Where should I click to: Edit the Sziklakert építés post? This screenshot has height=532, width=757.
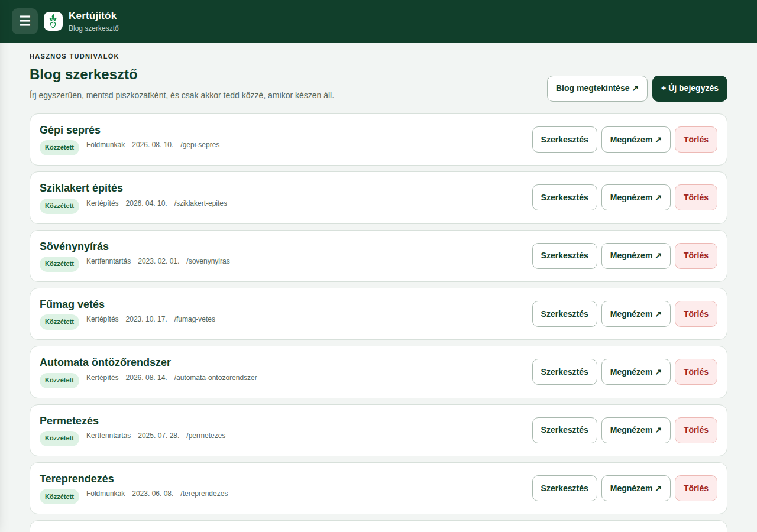(565, 197)
